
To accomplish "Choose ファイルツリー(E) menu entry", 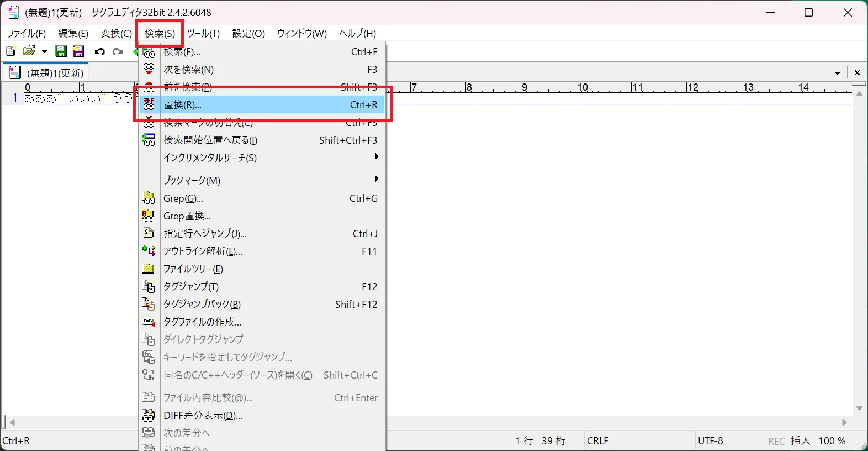I will 262,269.
